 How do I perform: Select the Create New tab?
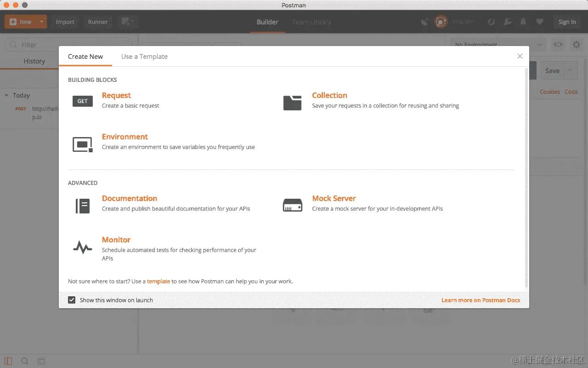pyautogui.click(x=85, y=57)
